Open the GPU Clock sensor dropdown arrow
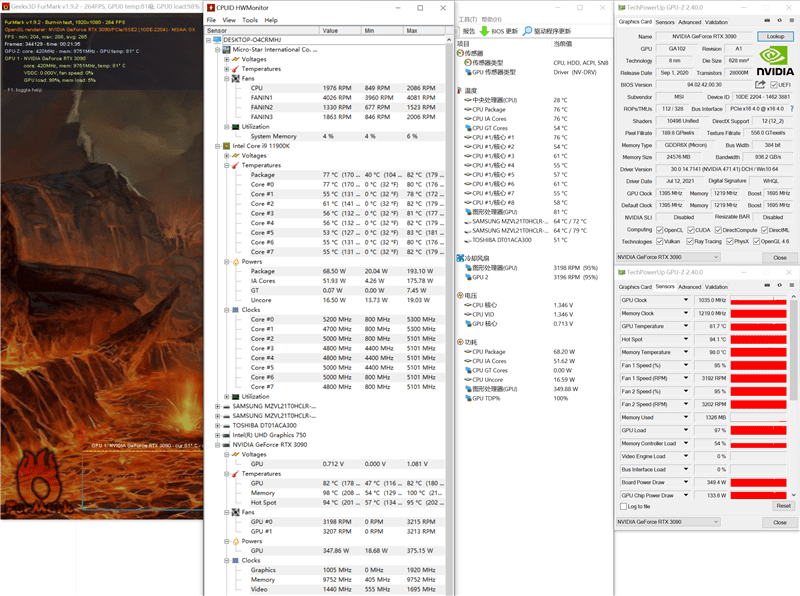The image size is (800, 596). point(686,300)
